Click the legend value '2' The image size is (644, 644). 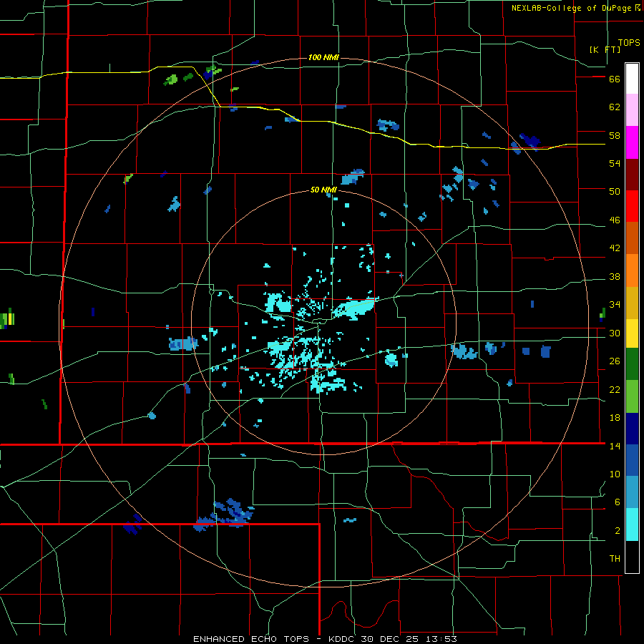[x=618, y=531]
